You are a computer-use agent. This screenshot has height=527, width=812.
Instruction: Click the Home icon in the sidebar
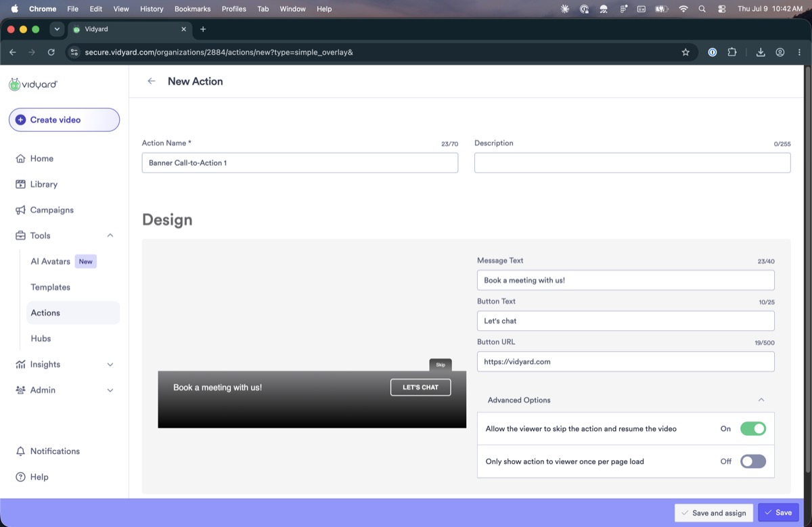pos(20,158)
